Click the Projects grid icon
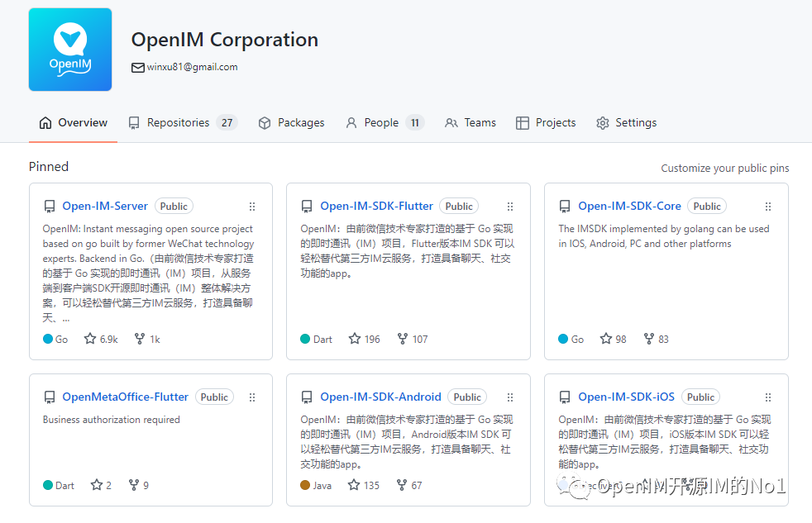This screenshot has height=523, width=812. [x=522, y=122]
